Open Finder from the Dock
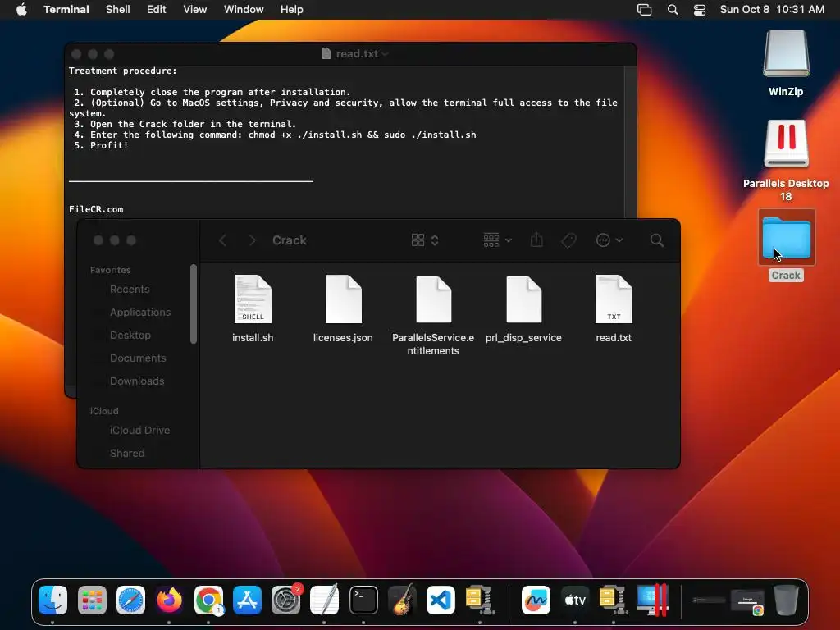The image size is (840, 630). pyautogui.click(x=53, y=600)
